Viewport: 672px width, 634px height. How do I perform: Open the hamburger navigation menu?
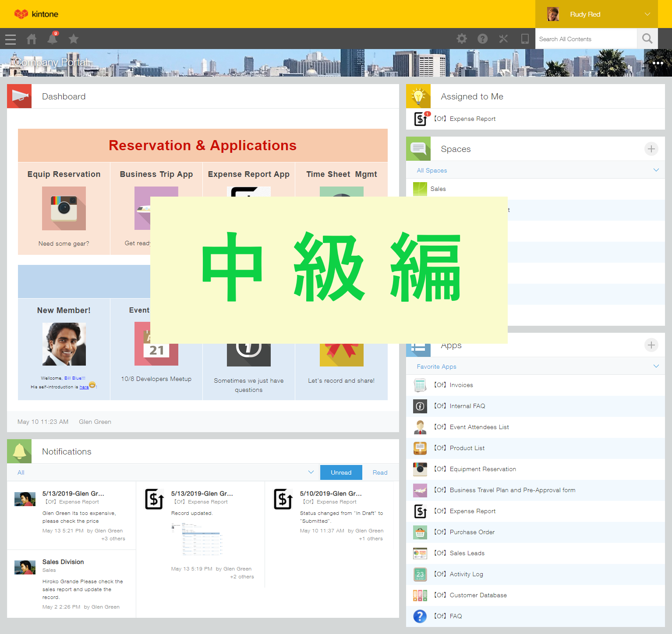click(11, 39)
